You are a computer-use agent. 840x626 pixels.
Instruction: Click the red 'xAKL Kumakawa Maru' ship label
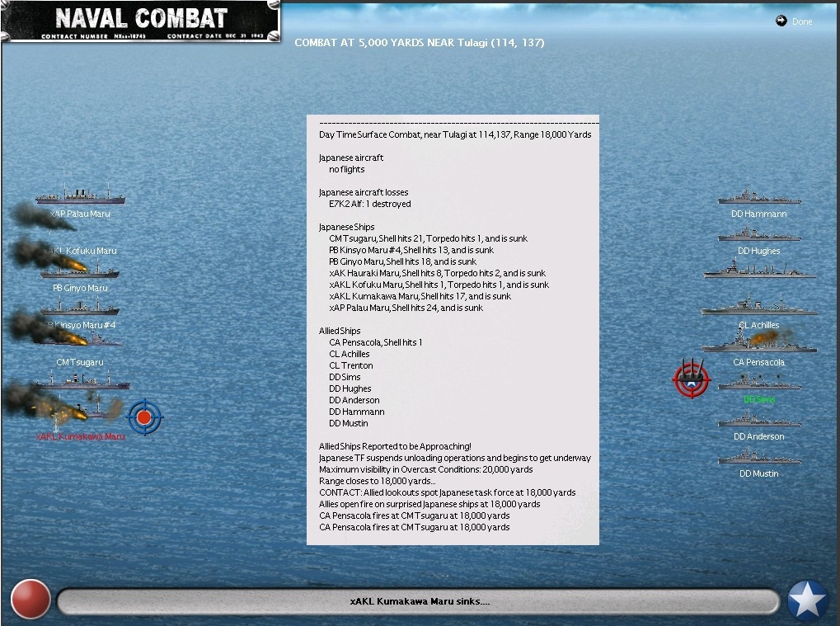tap(80, 437)
